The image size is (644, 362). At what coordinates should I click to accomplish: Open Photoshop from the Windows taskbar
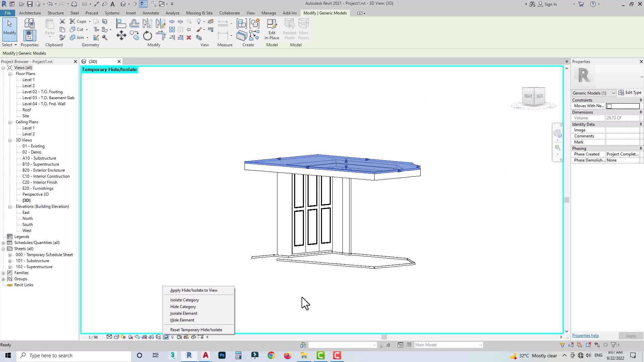[x=222, y=355]
